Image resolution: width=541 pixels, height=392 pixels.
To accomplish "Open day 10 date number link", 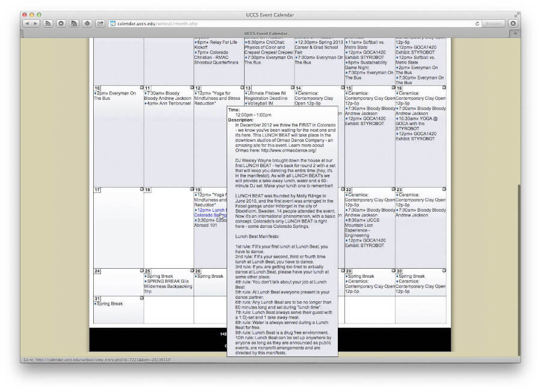I will click(97, 88).
